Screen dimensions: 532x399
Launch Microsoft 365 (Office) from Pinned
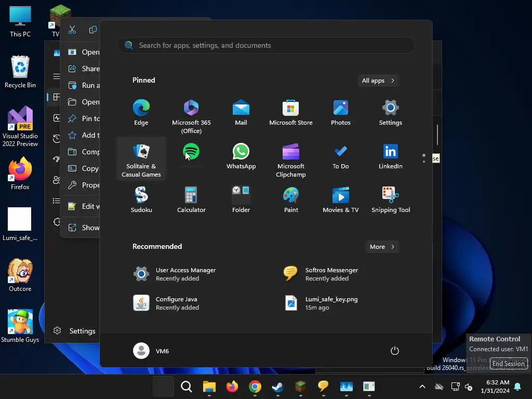click(x=191, y=116)
